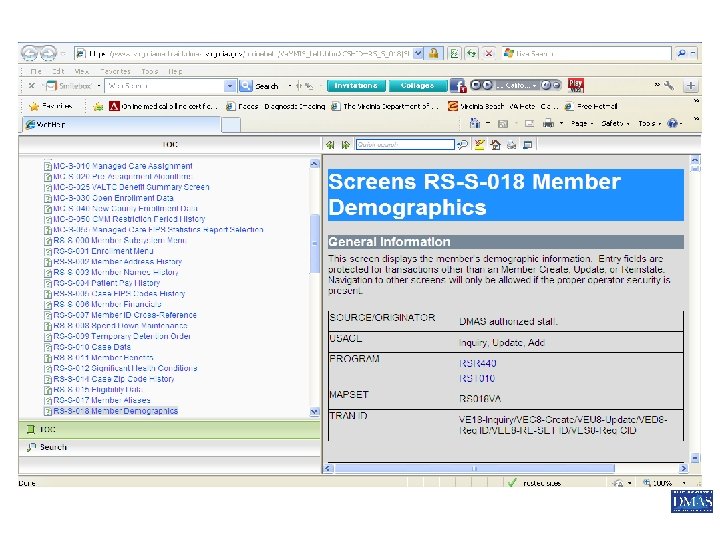Image resolution: width=720 pixels, height=540 pixels.
Task: Select MC-S-010 Managed Care Assignment topic
Action: [x=123, y=166]
